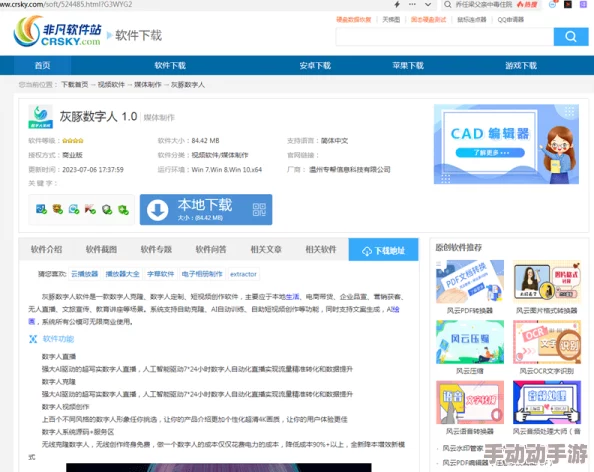Screen dimensions: 594x472
Task: Click the blue square antivirus check icon
Action: tap(41, 209)
